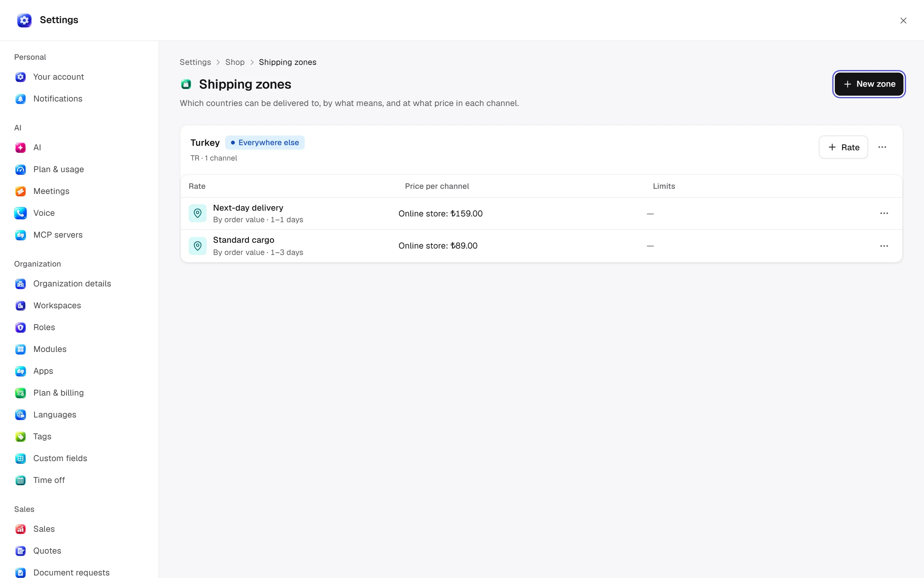Create a New zone
This screenshot has width=924, height=578.
868,84
